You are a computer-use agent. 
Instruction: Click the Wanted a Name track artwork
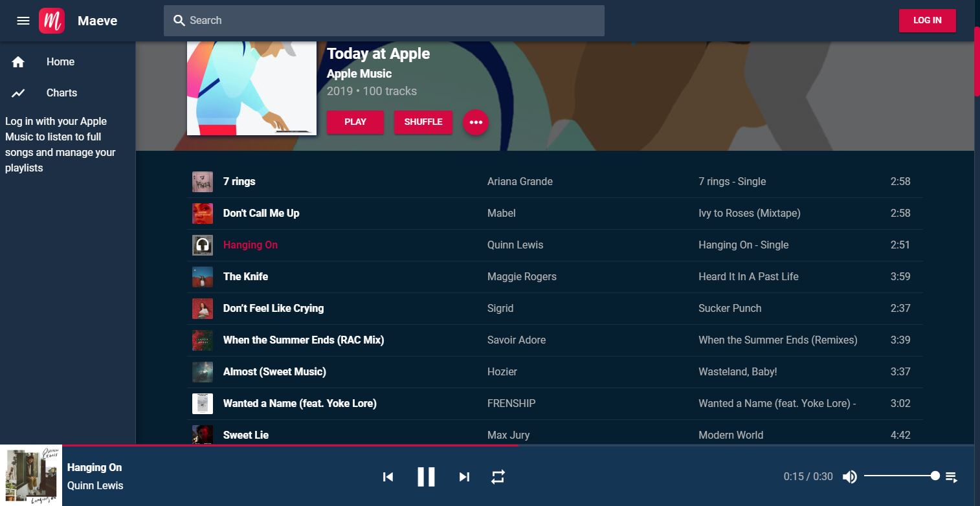(x=203, y=404)
